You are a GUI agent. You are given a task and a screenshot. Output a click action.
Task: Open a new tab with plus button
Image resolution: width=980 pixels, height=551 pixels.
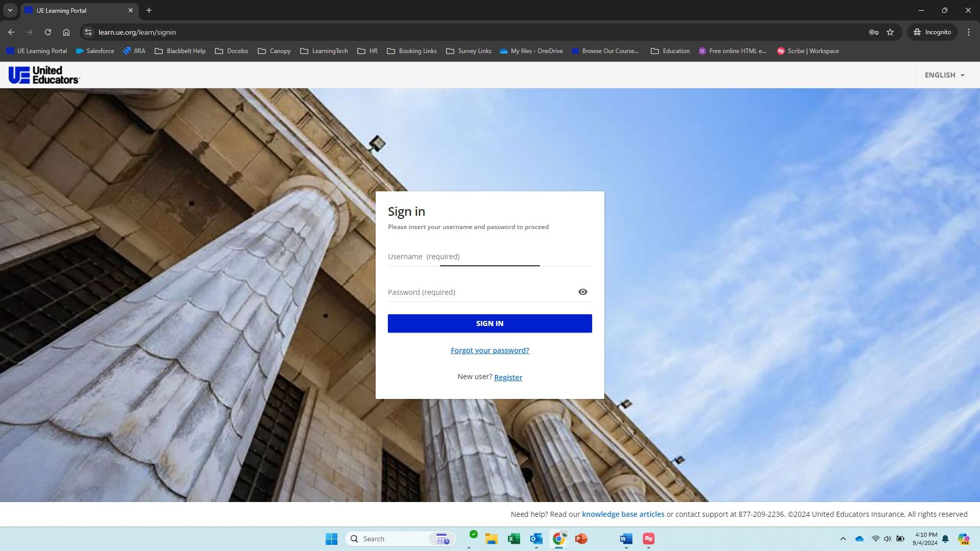tap(149, 10)
